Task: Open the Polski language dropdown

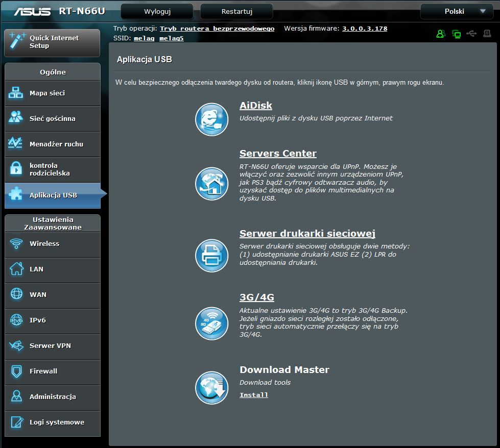Action: click(457, 11)
